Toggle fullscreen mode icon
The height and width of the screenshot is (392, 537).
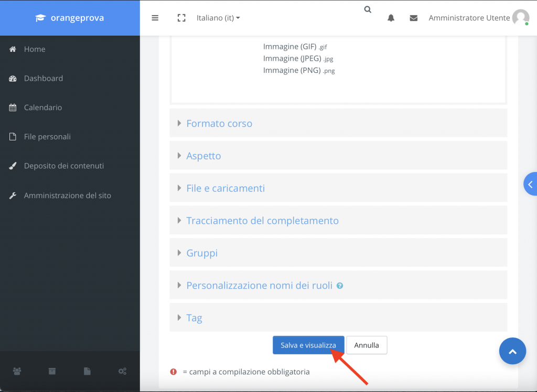pyautogui.click(x=181, y=18)
